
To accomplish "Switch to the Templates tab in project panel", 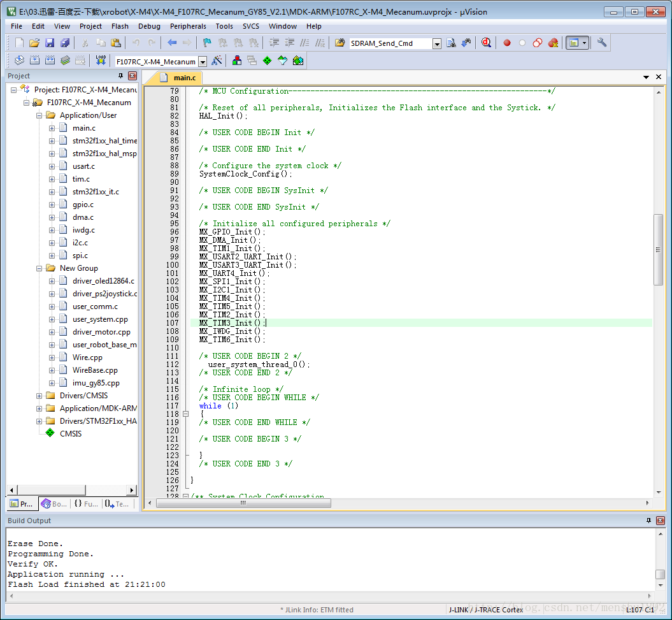I will tap(117, 504).
